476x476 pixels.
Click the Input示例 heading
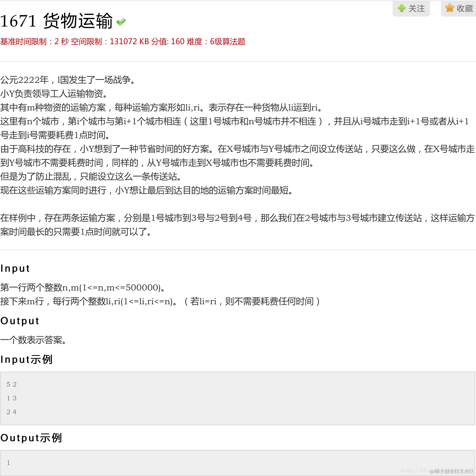coord(27,359)
